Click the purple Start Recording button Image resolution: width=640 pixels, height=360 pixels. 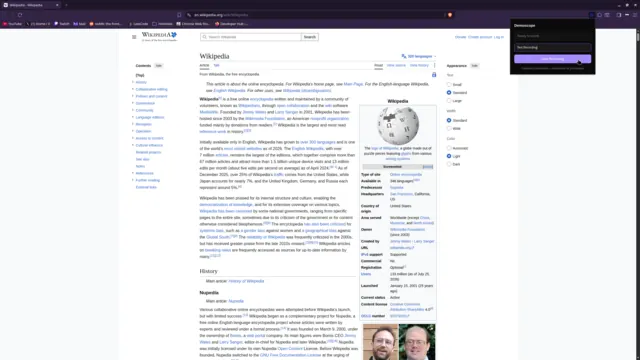coord(552,59)
